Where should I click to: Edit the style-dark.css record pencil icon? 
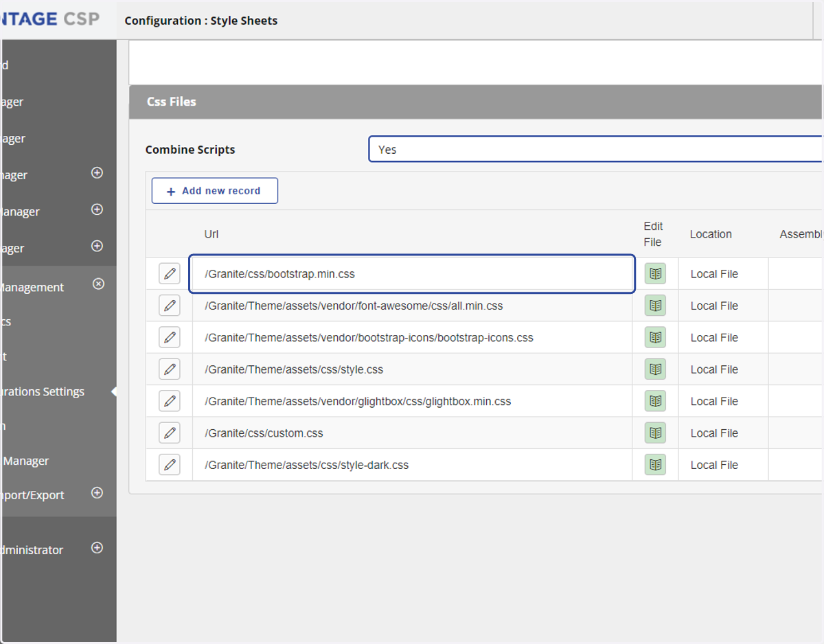click(x=170, y=465)
